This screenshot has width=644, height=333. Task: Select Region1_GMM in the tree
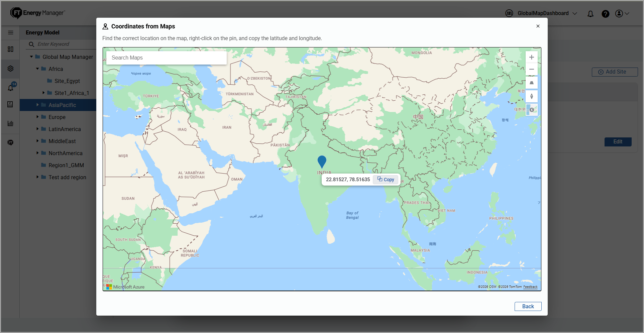(x=66, y=165)
